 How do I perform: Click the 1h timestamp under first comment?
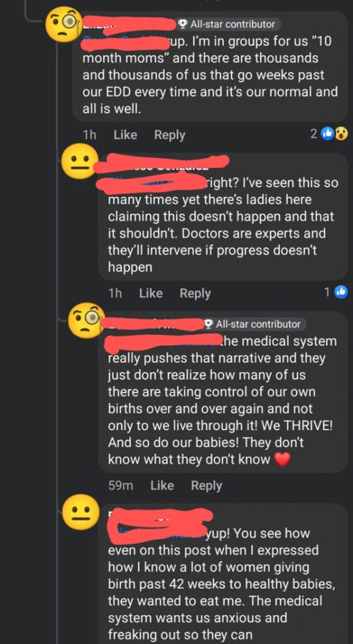89,135
